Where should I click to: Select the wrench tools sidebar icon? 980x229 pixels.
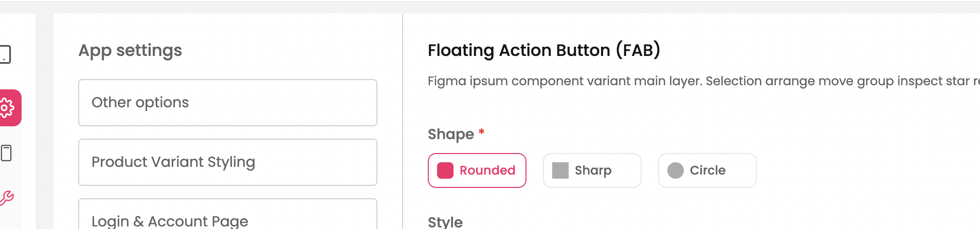click(7, 198)
